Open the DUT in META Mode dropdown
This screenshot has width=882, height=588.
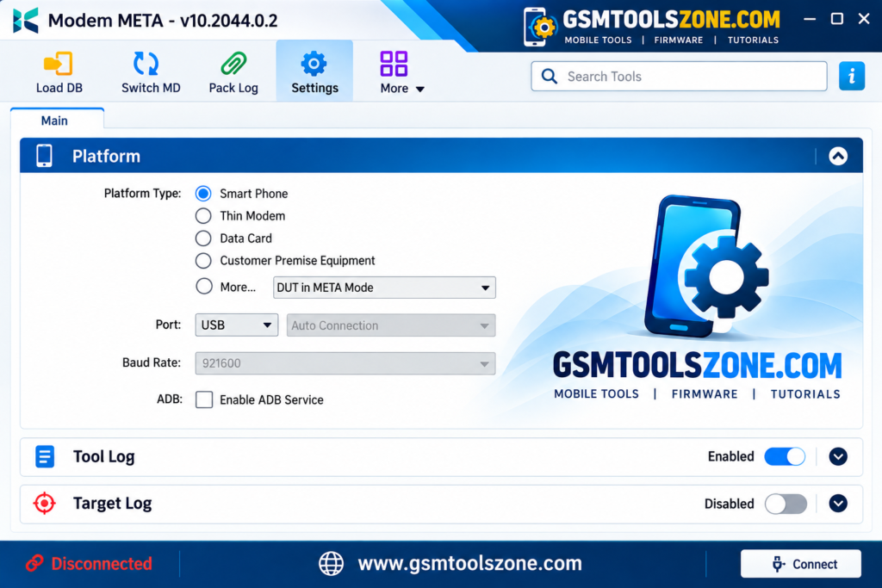click(384, 288)
